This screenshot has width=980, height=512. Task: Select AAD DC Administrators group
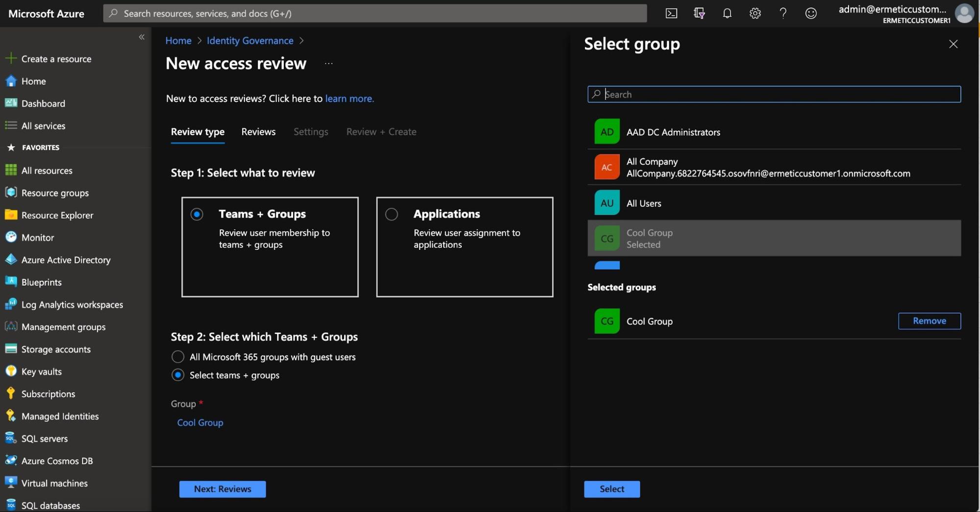(774, 131)
